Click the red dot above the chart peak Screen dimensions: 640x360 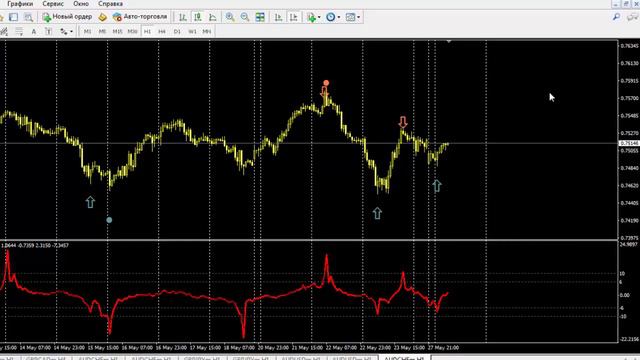point(326,83)
